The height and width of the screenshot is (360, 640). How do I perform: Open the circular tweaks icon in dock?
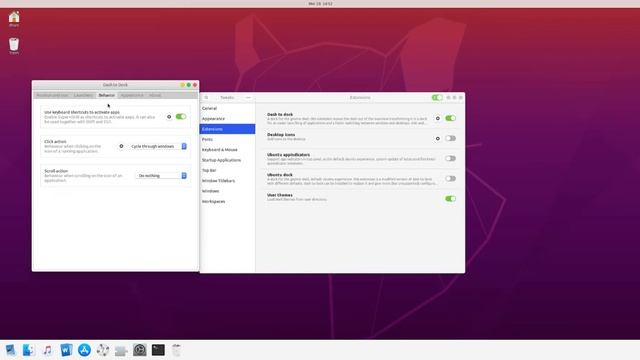coord(103,350)
